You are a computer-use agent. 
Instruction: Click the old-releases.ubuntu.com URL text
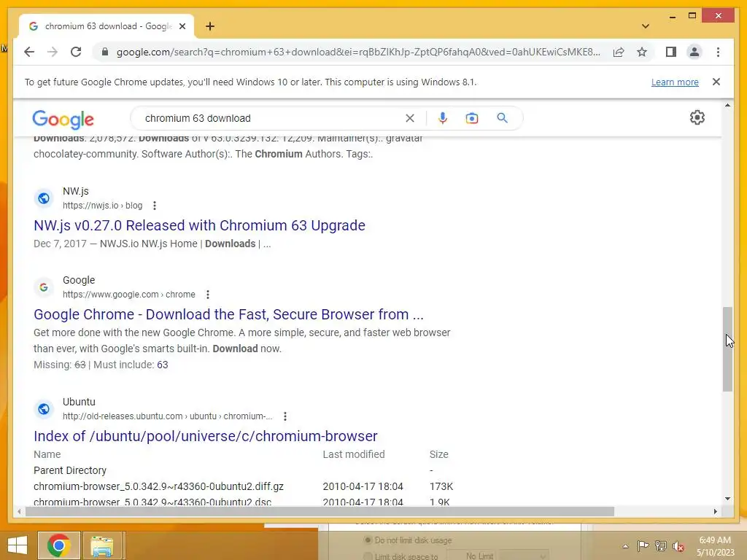(x=167, y=416)
